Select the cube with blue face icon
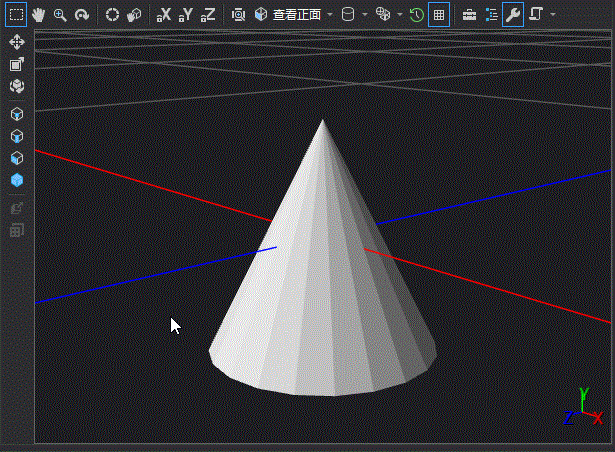 pos(17,158)
